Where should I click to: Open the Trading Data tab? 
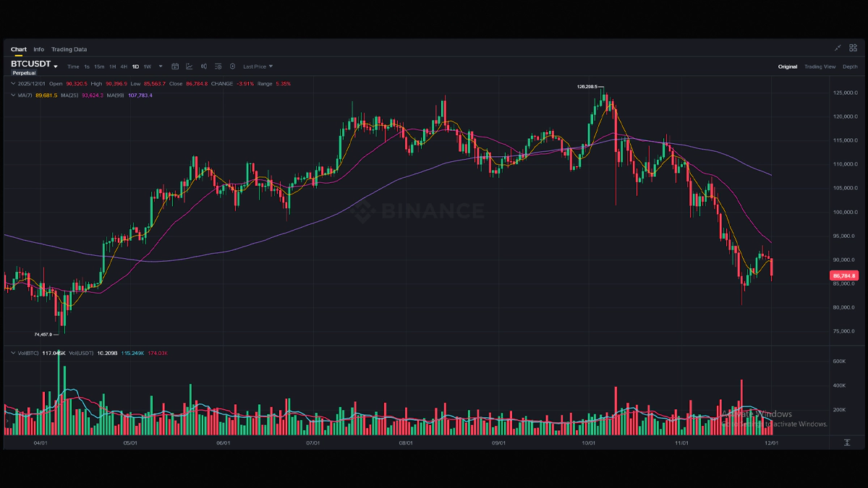[69, 49]
